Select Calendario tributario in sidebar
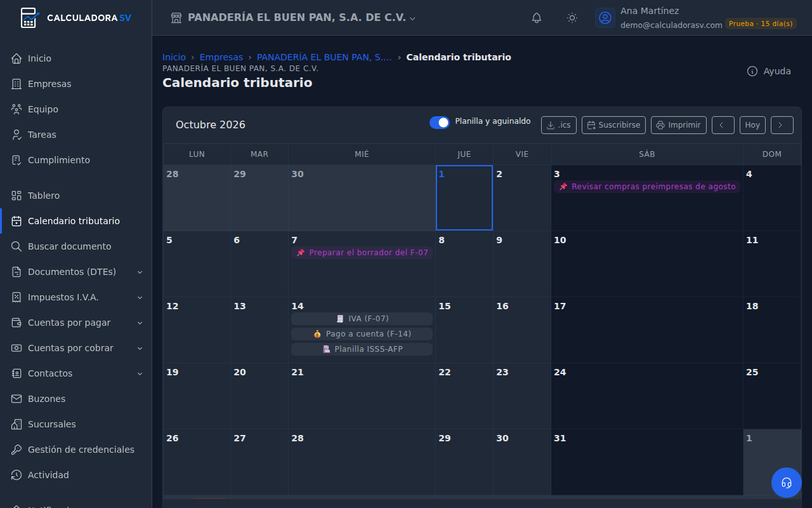This screenshot has width=812, height=508. 76,221
